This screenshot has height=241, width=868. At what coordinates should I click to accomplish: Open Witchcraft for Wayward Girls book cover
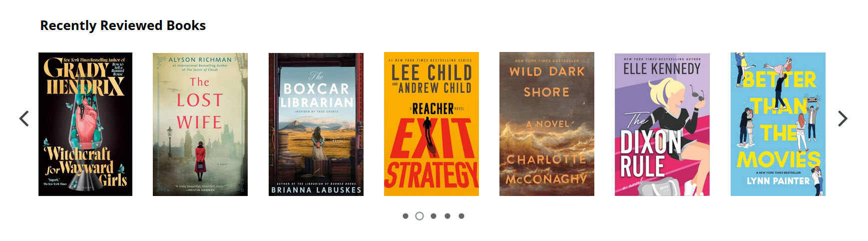point(85,124)
